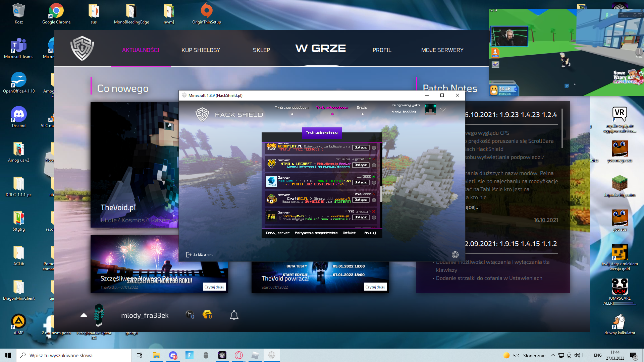The image size is (644, 362).
Task: Open the MOJE SERWERY menu item
Action: pyautogui.click(x=442, y=50)
